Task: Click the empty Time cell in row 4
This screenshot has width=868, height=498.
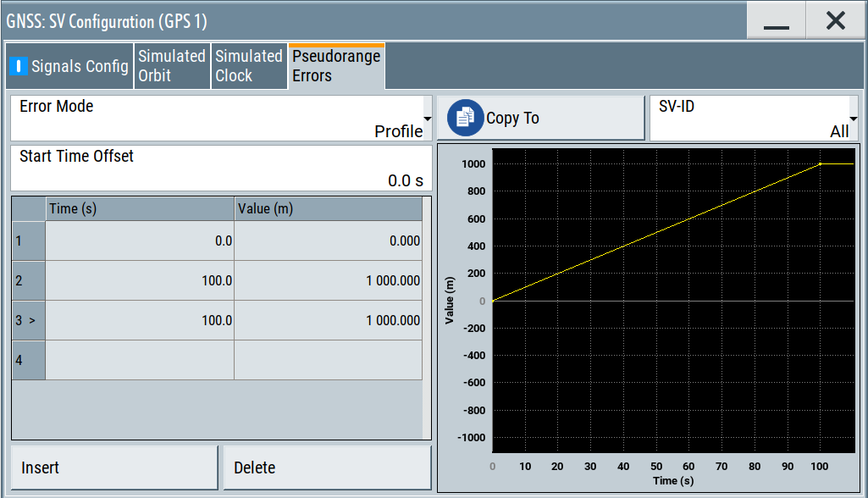Action: (140, 360)
